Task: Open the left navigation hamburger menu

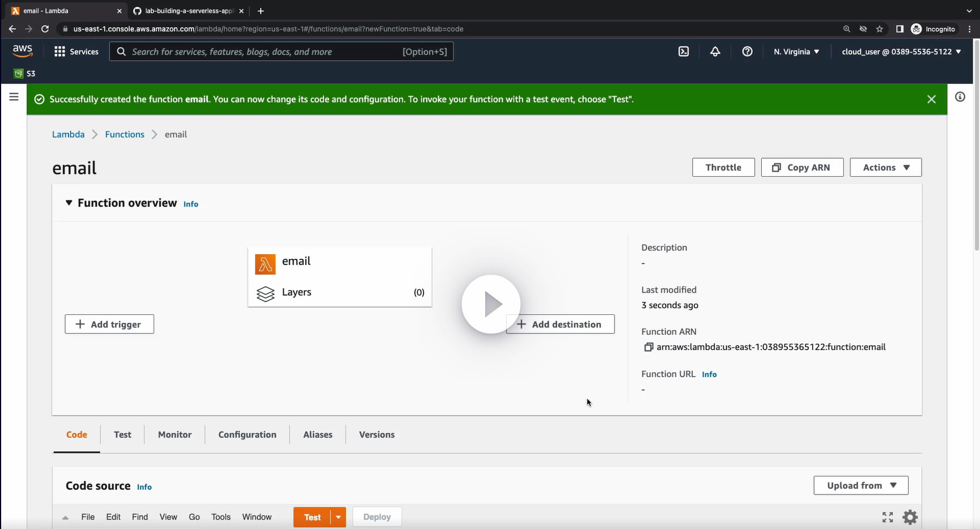Action: [14, 97]
